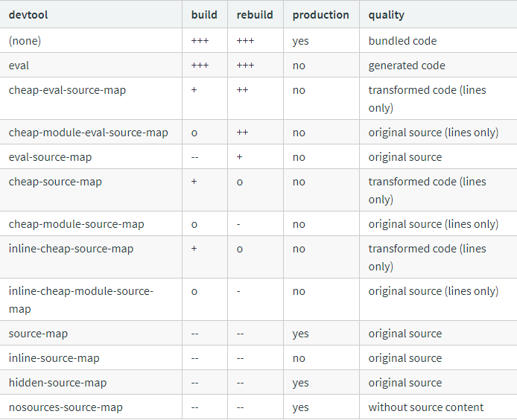This screenshot has height=420, width=517.
Task: Click rebuild 'o' in cheap-source-map row
Action: click(240, 182)
